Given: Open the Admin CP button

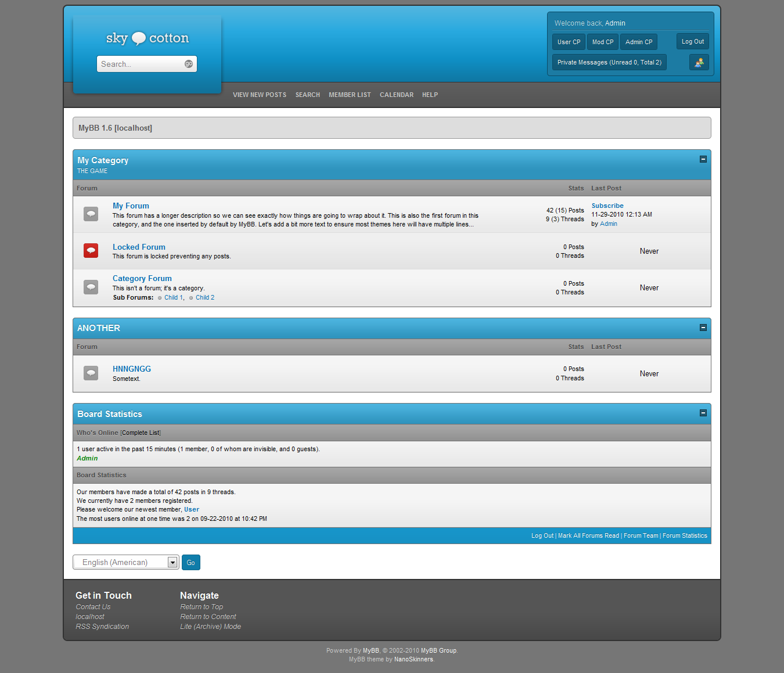Looking at the screenshot, I should click(x=638, y=42).
